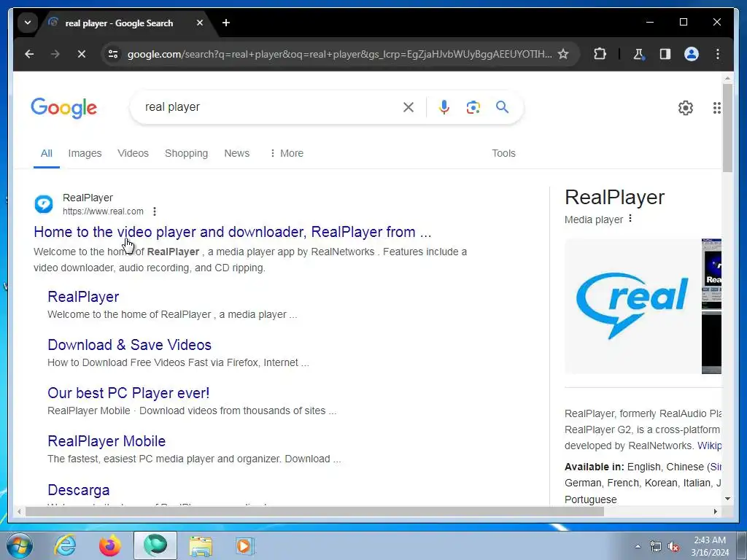Click the scroll down arrow
This screenshot has height=560, width=747.
tap(727, 499)
